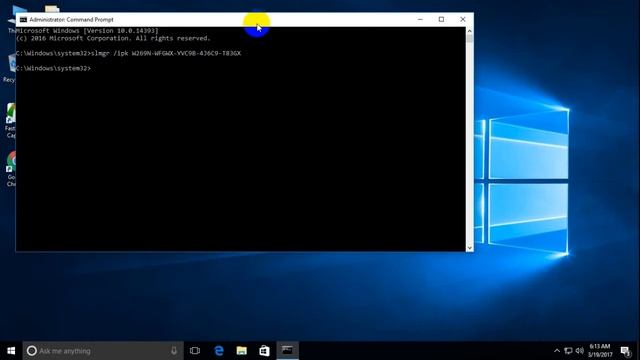The width and height of the screenshot is (640, 360).
Task: Type in the Ask me anything box
Action: click(103, 351)
